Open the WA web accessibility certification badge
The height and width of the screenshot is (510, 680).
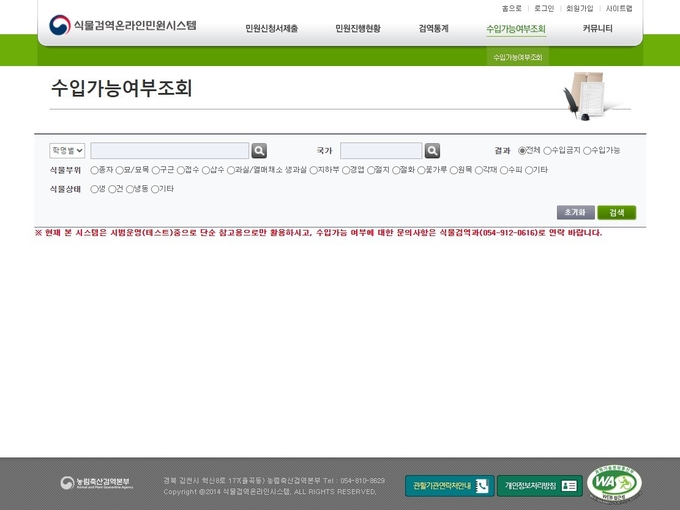614,484
